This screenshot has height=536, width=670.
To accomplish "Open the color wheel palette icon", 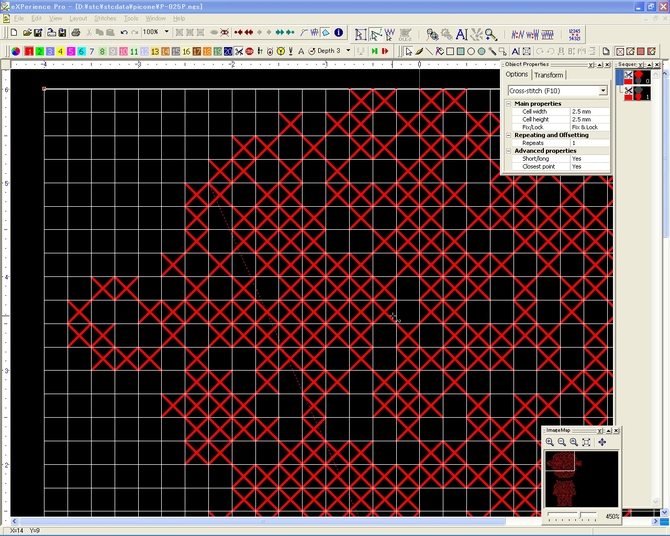I will 16,51.
